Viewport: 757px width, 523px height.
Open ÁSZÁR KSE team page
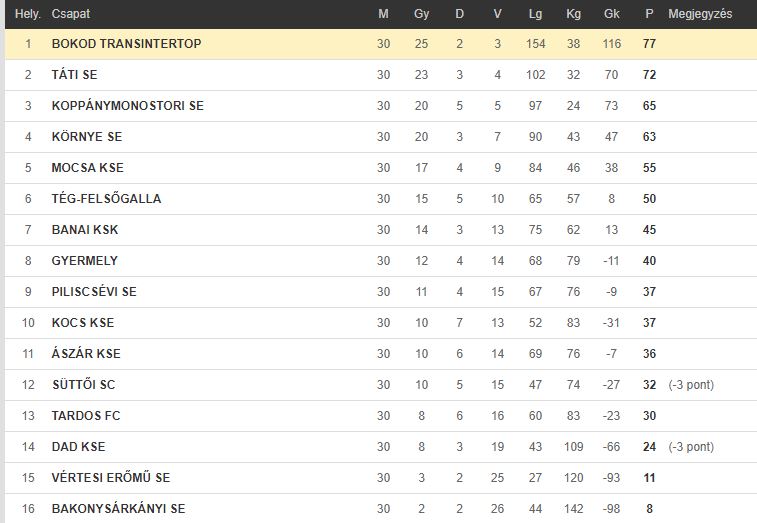tap(86, 353)
